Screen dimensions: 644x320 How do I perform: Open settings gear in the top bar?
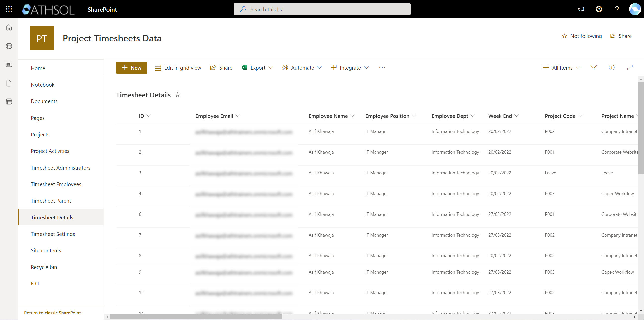[x=599, y=9]
